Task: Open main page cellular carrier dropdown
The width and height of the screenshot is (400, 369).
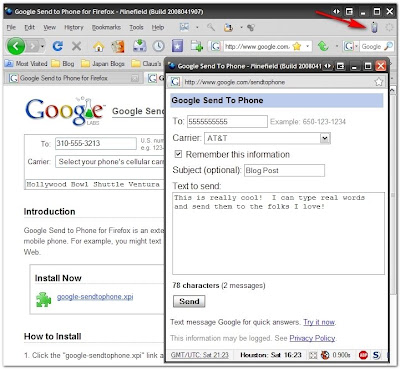Action: pos(110,162)
